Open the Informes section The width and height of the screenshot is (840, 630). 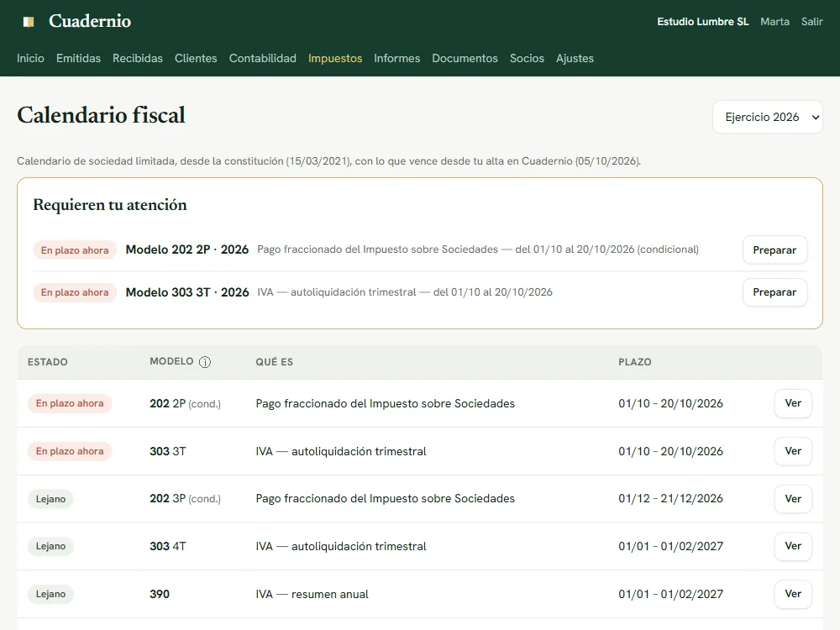coord(397,59)
